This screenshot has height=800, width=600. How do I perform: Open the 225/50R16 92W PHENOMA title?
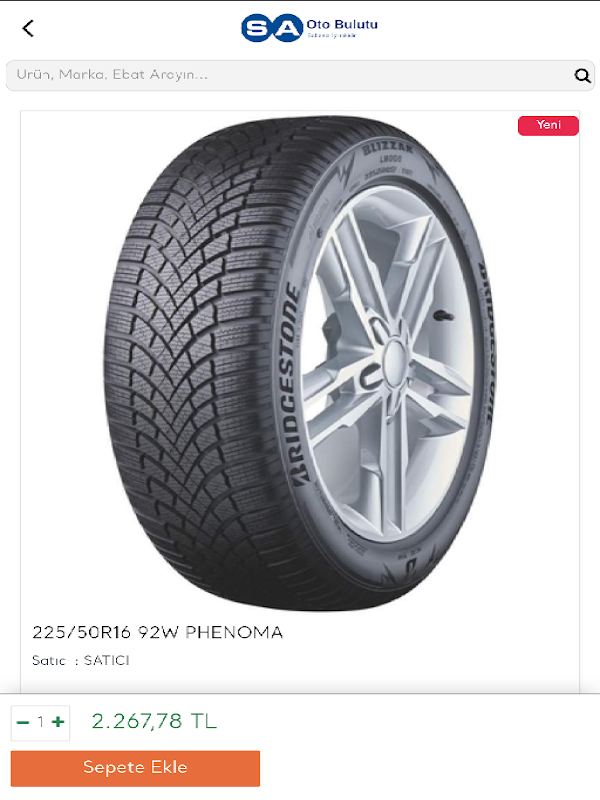[157, 632]
